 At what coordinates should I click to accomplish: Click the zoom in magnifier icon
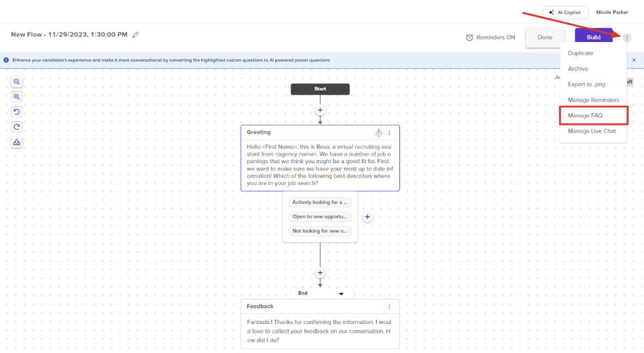click(x=17, y=97)
